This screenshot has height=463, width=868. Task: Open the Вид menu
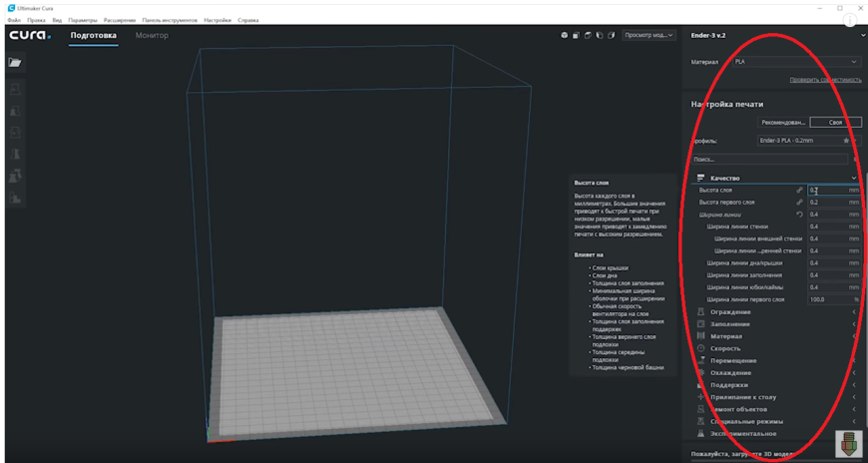[x=57, y=20]
